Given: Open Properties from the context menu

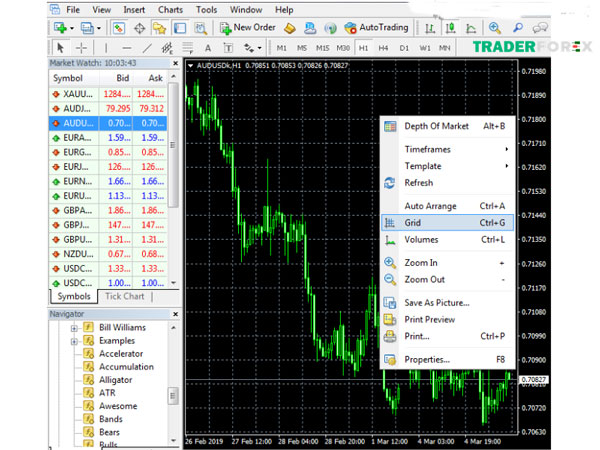Looking at the screenshot, I should click(447, 360).
